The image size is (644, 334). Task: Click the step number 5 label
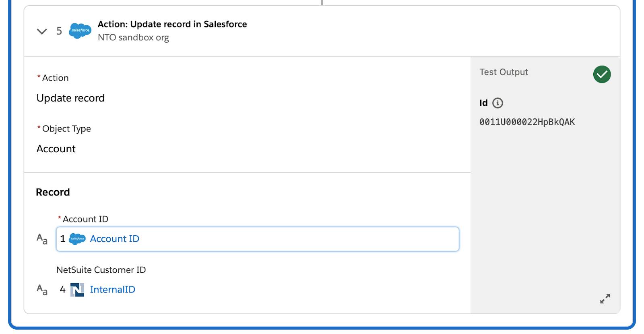(59, 31)
